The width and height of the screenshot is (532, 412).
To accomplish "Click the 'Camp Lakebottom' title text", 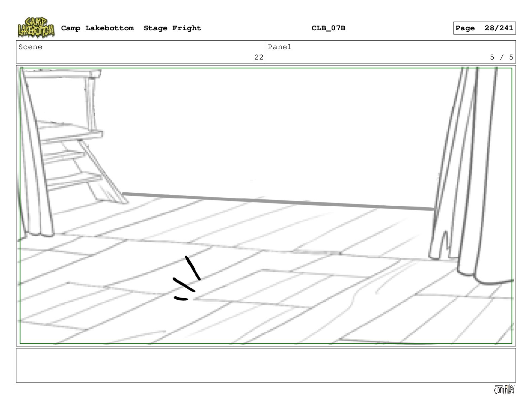I will [97, 28].
